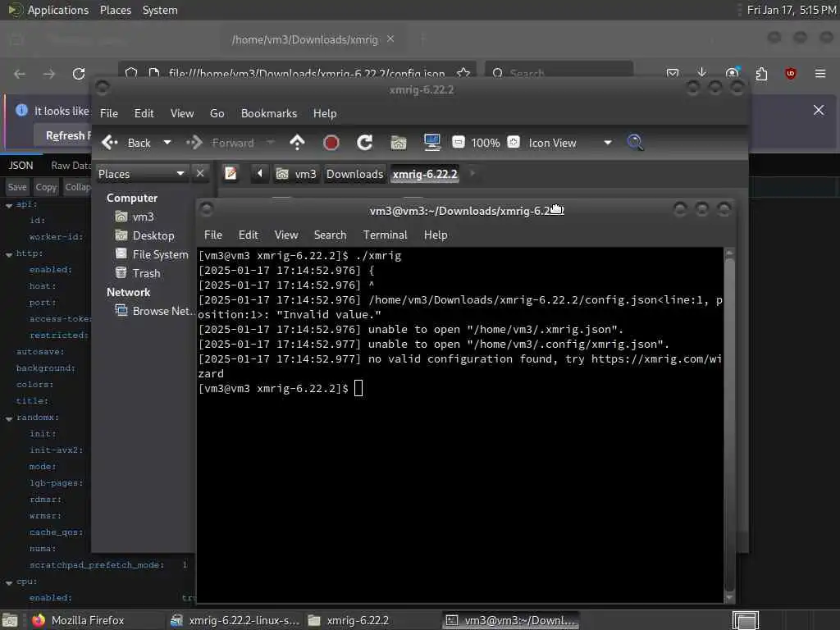Open file manager File menu
Screen dimensions: 840x630
109,113
